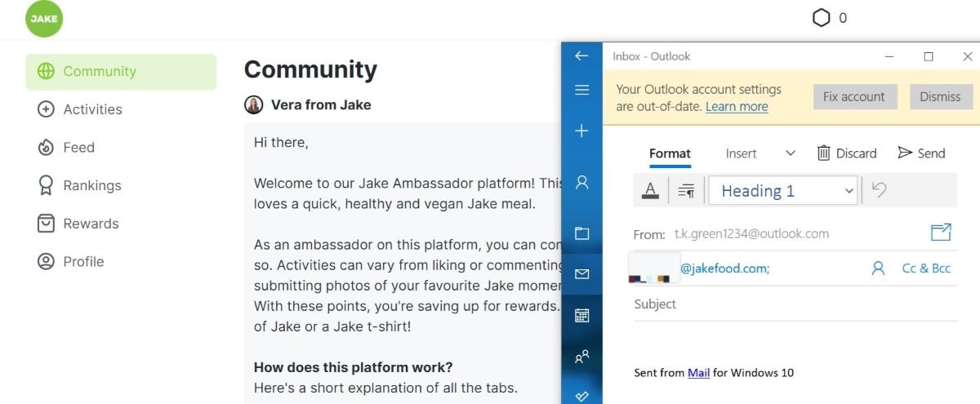Maximize the Outlook window
Screen dimensions: 980x404
(928, 56)
